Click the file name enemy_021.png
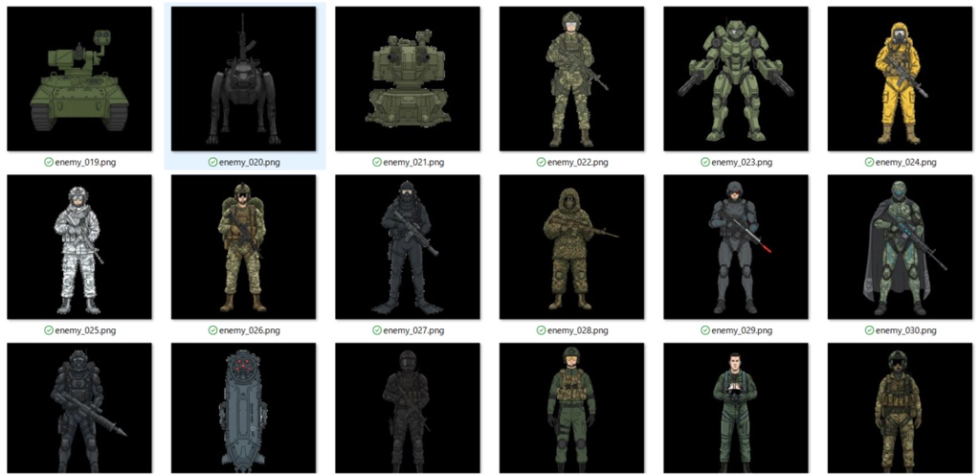Viewport: 980px width, 475px height. click(413, 163)
